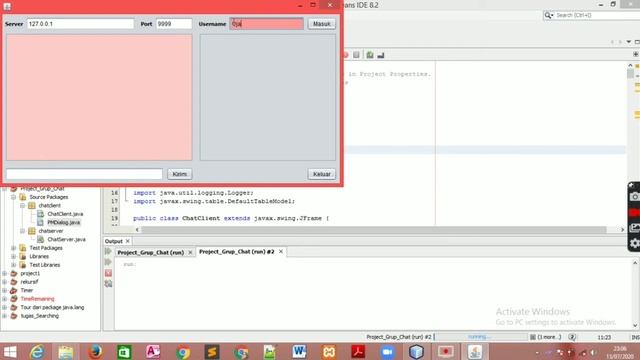640x360 pixels.
Task: Open Firefox from the taskbar
Action: pyautogui.click(x=95, y=352)
